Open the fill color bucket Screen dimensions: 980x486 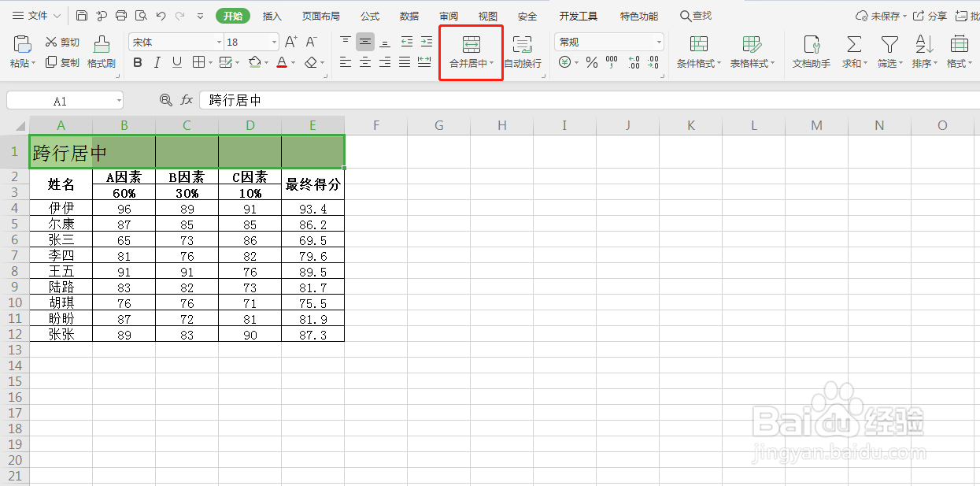coord(254,62)
